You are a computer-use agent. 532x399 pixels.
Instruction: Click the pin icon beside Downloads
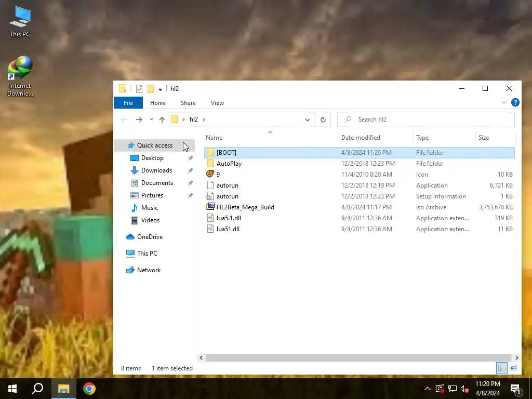[x=190, y=170]
